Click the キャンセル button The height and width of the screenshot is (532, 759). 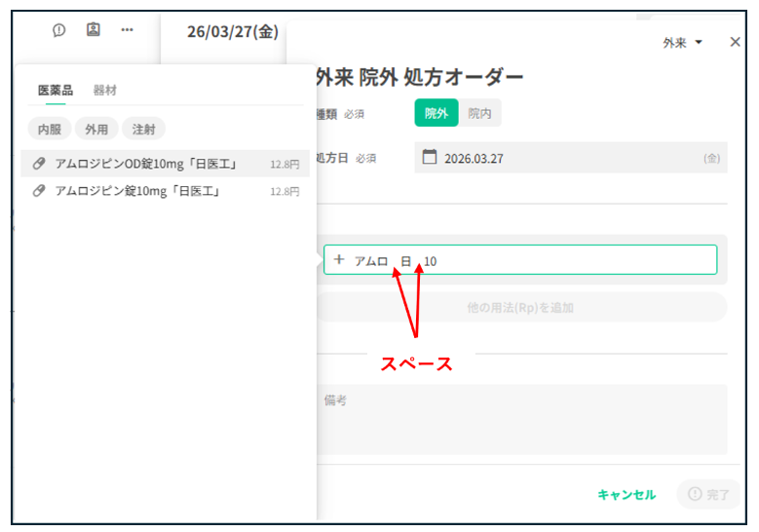(626, 494)
